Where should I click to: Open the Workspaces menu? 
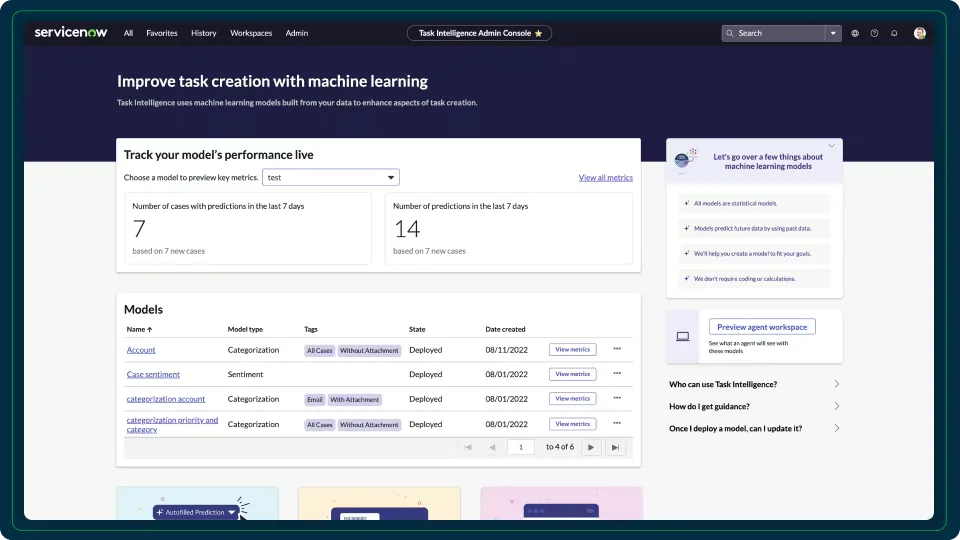point(251,33)
